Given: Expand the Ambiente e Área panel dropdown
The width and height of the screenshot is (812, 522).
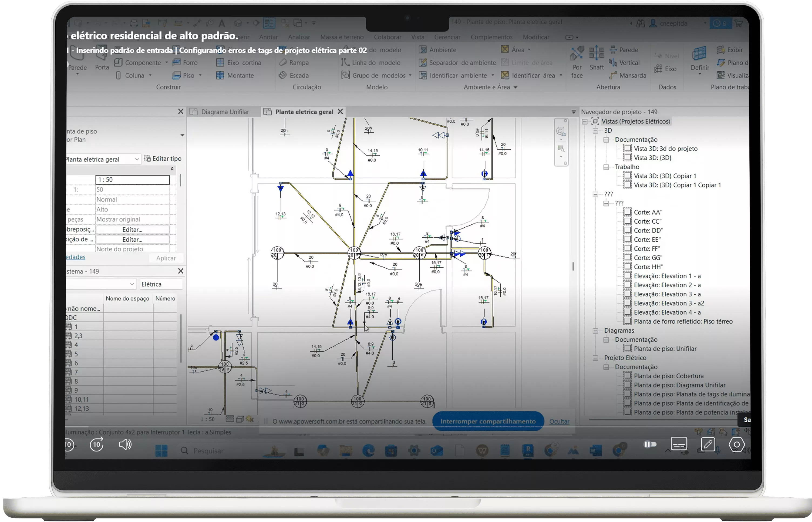Looking at the screenshot, I should (515, 87).
